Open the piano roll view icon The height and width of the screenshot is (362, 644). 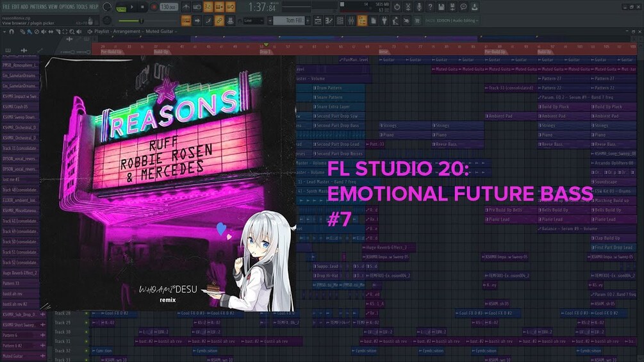coord(329,21)
